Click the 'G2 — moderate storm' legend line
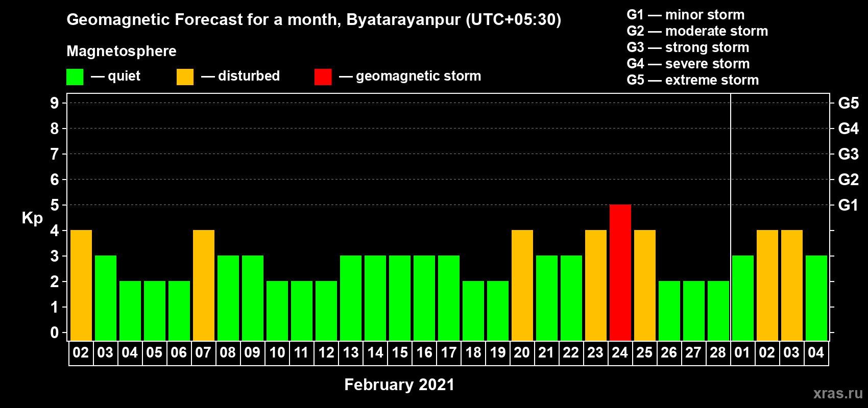868x408 pixels. point(697,31)
